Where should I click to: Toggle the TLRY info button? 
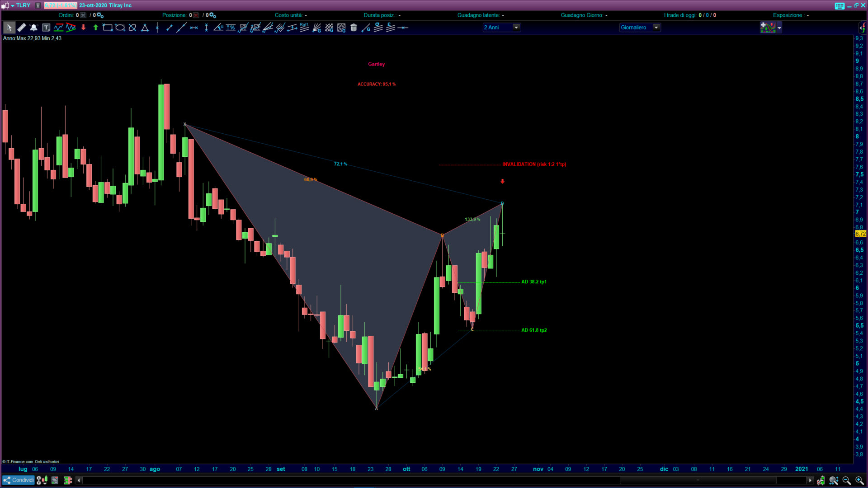pos(38,5)
